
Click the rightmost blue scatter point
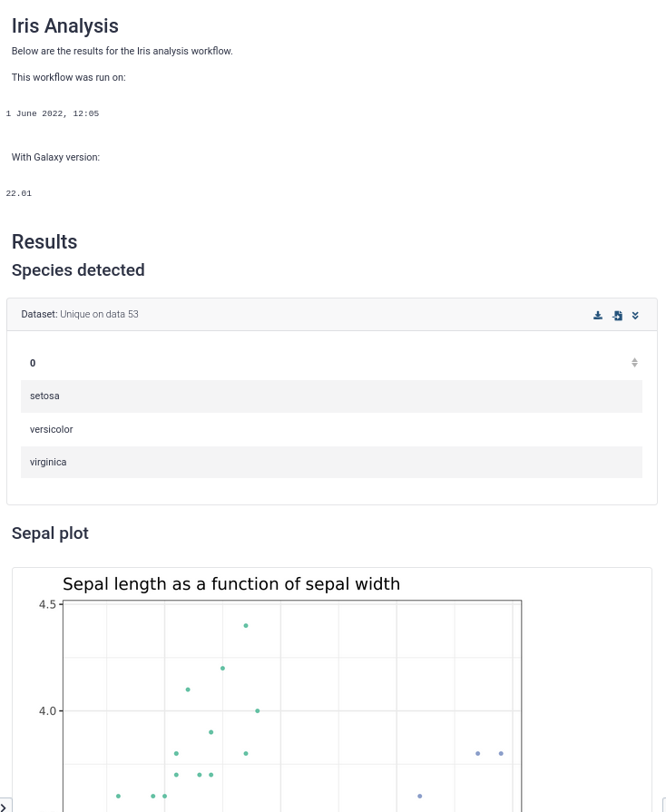[501, 754]
